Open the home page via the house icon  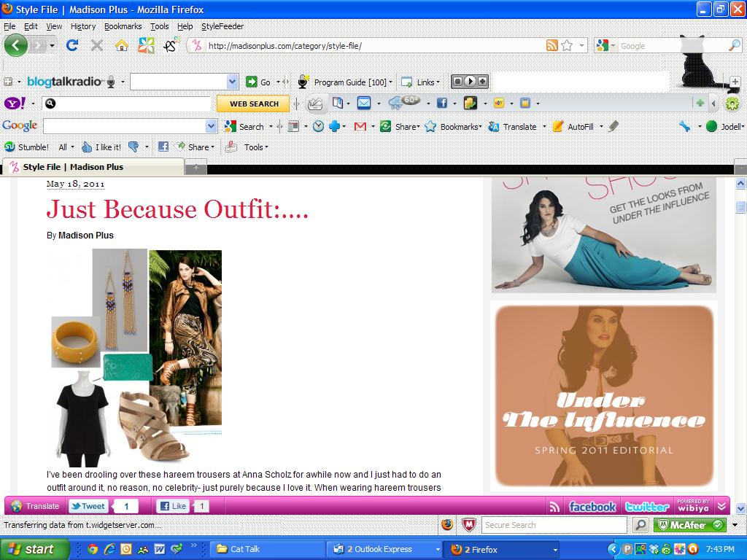click(122, 45)
